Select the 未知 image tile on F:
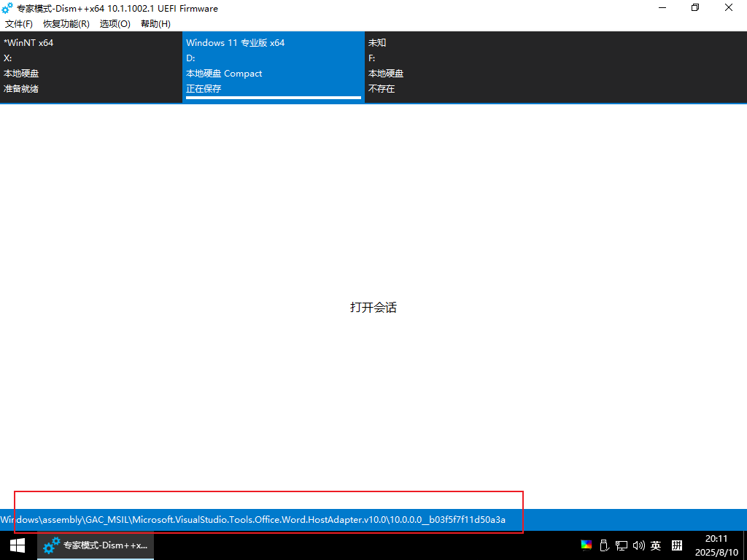Image resolution: width=747 pixels, height=560 pixels. (455, 66)
